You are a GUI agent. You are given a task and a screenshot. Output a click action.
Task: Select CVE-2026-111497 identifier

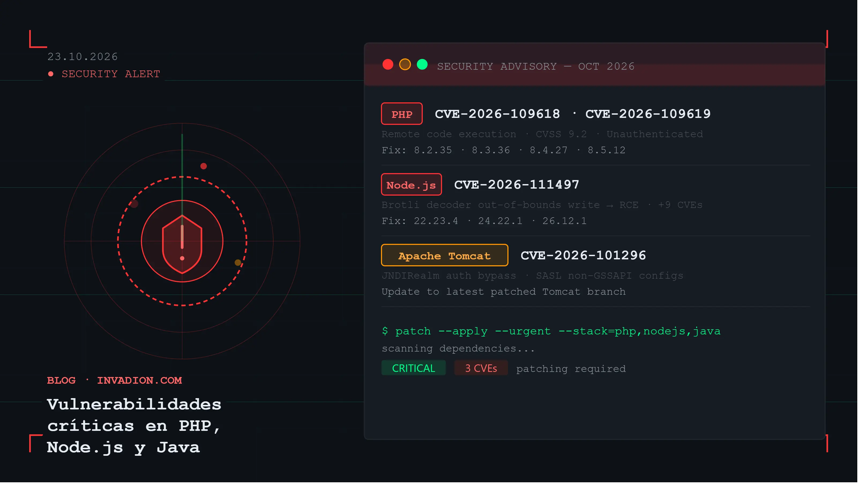click(517, 185)
